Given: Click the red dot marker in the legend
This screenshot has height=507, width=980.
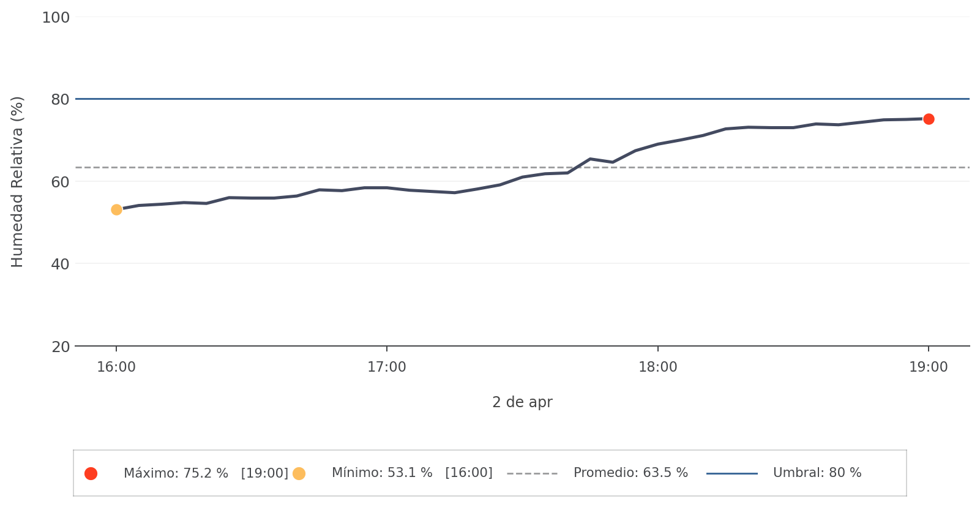Looking at the screenshot, I should coord(91,473).
